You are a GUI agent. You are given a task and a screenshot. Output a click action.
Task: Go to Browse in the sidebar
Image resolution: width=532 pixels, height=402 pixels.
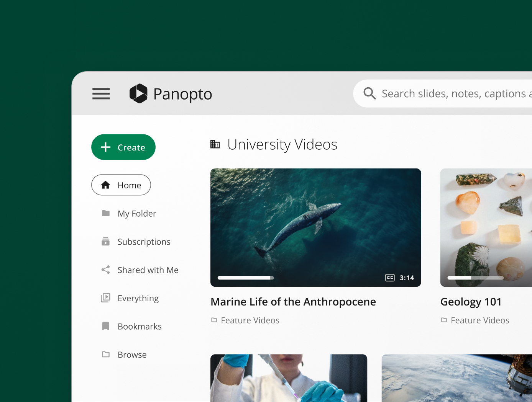[132, 355]
